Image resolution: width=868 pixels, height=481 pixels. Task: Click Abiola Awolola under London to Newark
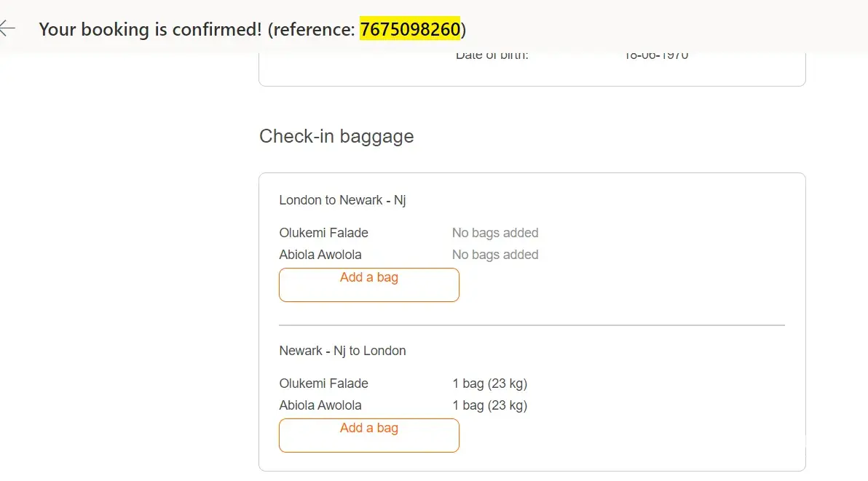(x=320, y=255)
